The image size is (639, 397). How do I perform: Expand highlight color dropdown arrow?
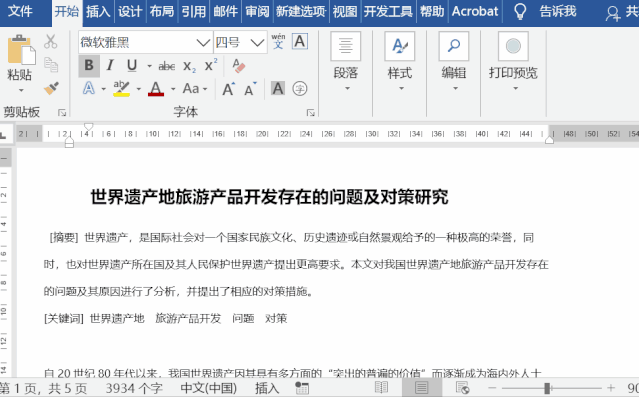pyautogui.click(x=139, y=89)
